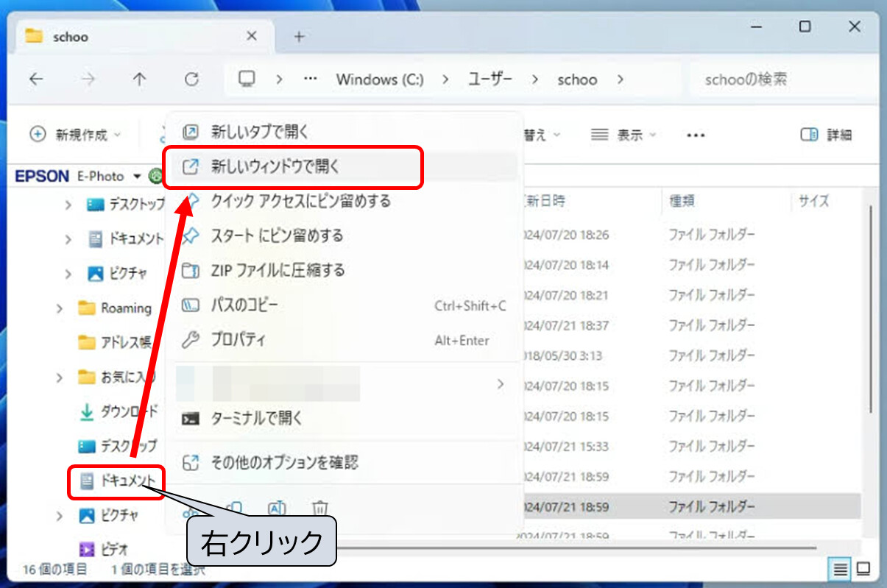Image resolution: width=887 pixels, height=588 pixels.
Task: Click the rename icon in context menu
Action: point(277,508)
